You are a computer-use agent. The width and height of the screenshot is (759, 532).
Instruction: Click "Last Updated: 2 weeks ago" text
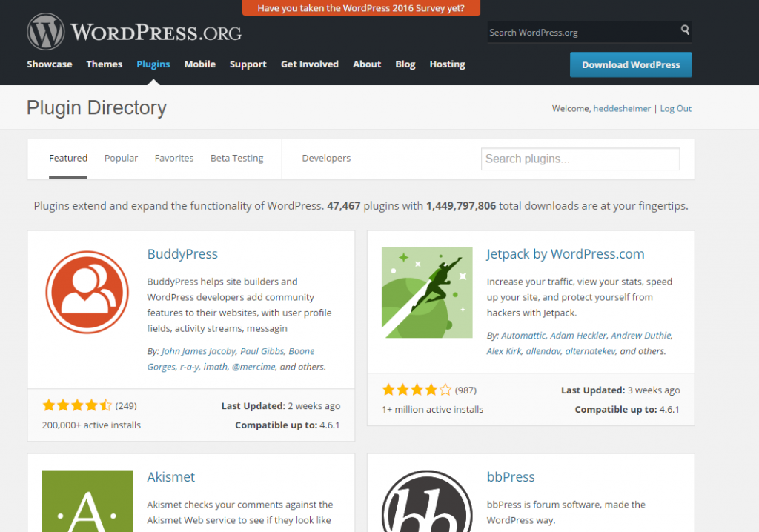(281, 405)
